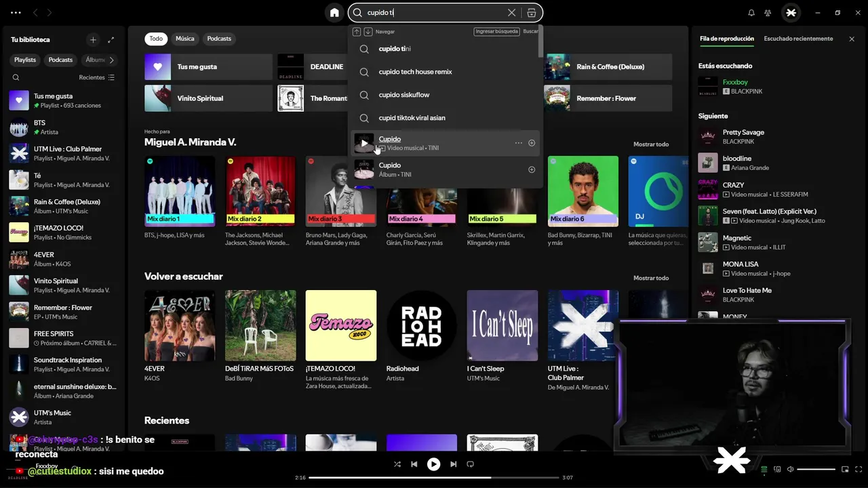Add Cupido video musical to library

(x=532, y=143)
